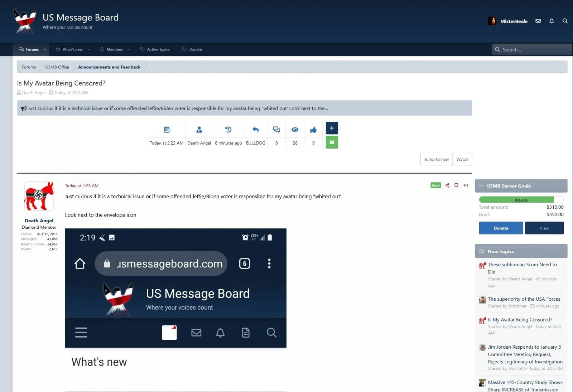Open Massive 145-Country Study topic link

(x=525, y=386)
